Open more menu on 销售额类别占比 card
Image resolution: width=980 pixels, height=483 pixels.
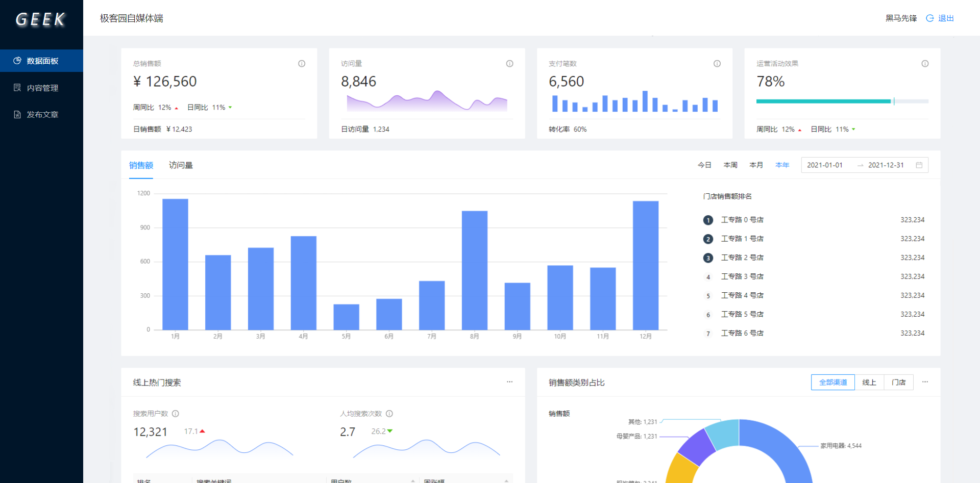point(925,382)
